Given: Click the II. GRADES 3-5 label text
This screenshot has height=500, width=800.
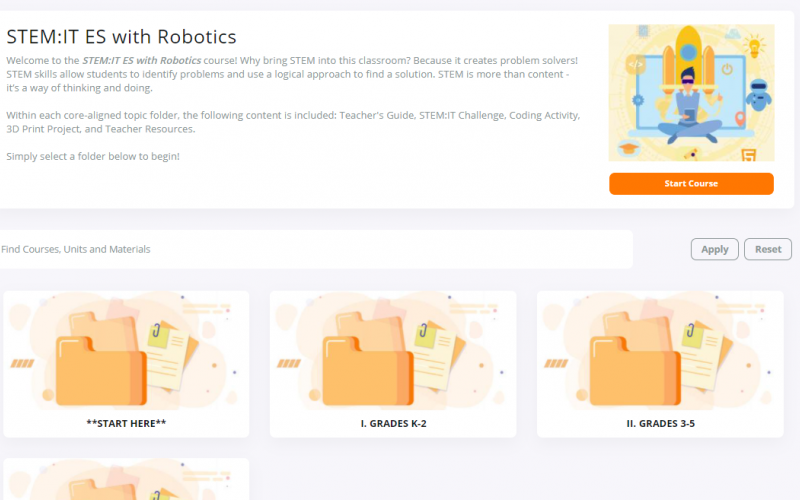Looking at the screenshot, I should click(661, 423).
